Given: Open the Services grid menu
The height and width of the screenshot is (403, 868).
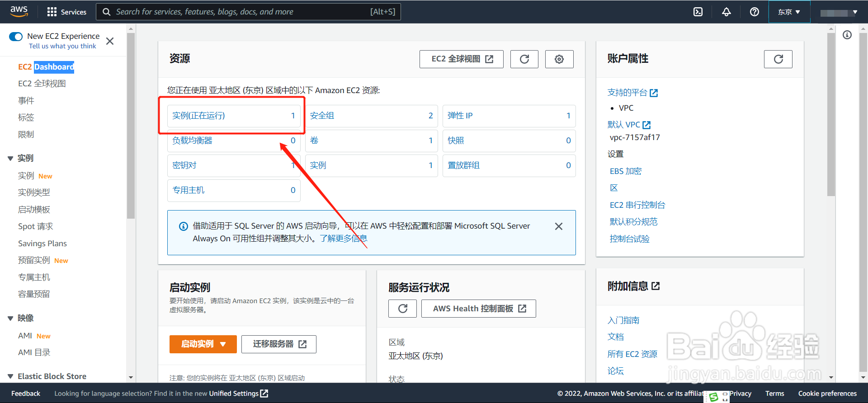Looking at the screenshot, I should 66,12.
